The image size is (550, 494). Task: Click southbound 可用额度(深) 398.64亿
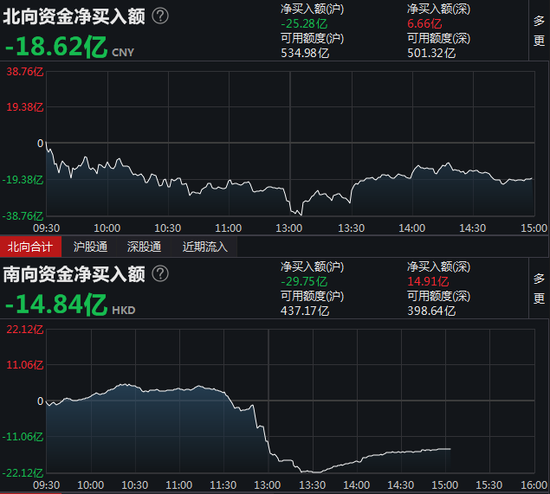coord(431,311)
